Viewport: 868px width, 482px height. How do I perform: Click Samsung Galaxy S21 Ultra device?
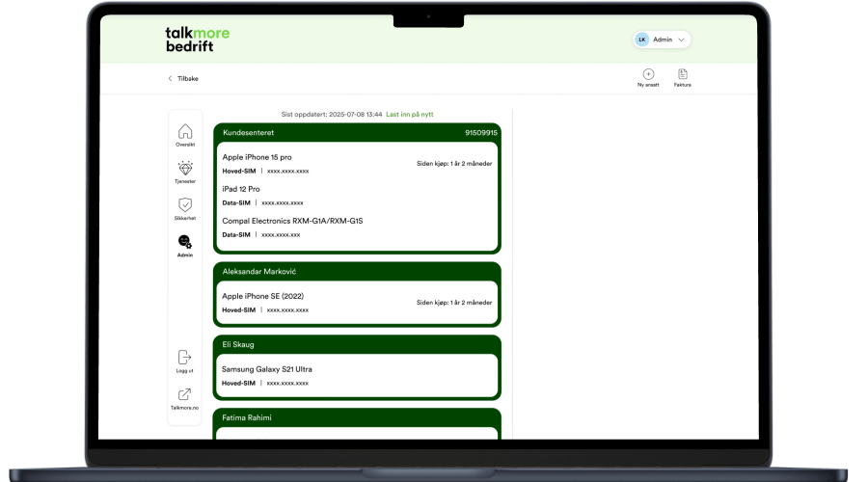click(267, 369)
